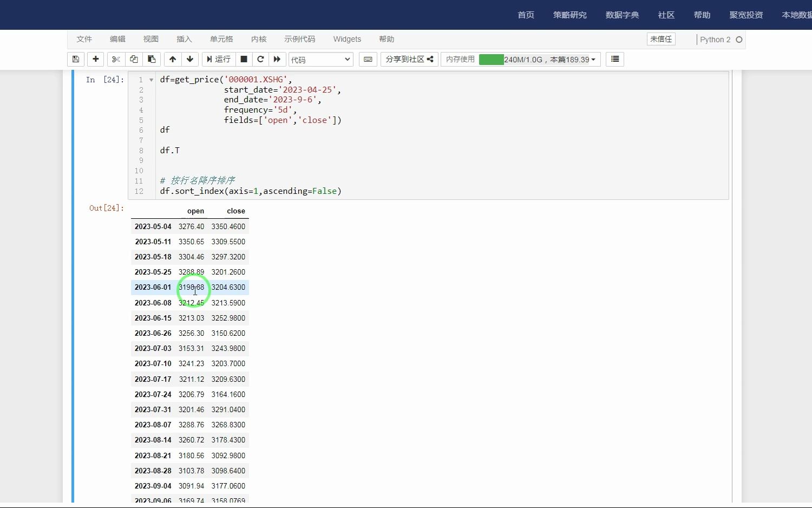Click open value 3241.23
The height and width of the screenshot is (508, 812).
pos(192,363)
